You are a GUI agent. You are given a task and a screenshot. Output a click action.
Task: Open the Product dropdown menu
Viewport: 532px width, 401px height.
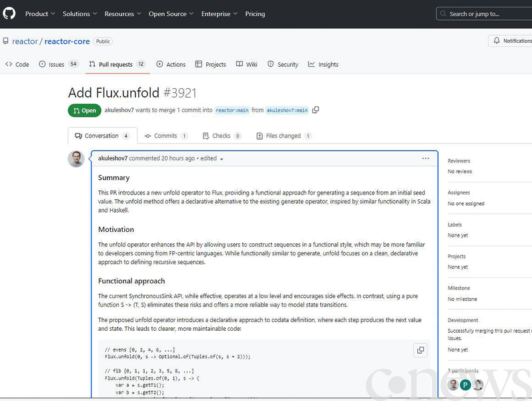(x=40, y=14)
